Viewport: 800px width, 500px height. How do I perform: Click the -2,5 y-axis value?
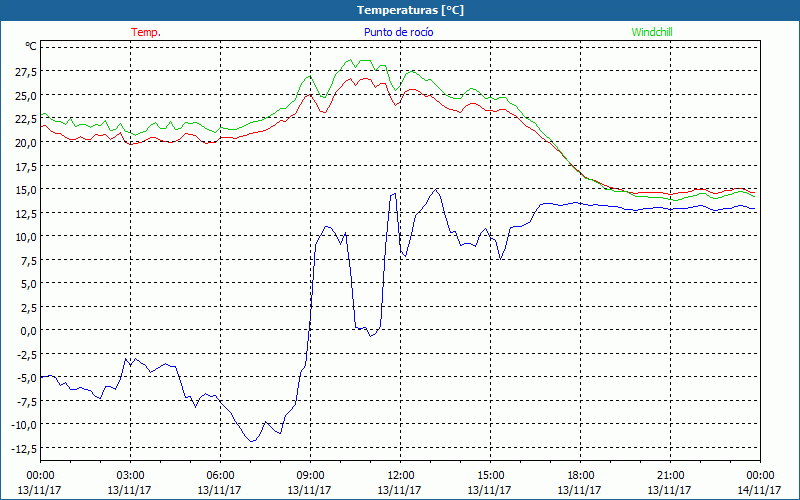26,355
